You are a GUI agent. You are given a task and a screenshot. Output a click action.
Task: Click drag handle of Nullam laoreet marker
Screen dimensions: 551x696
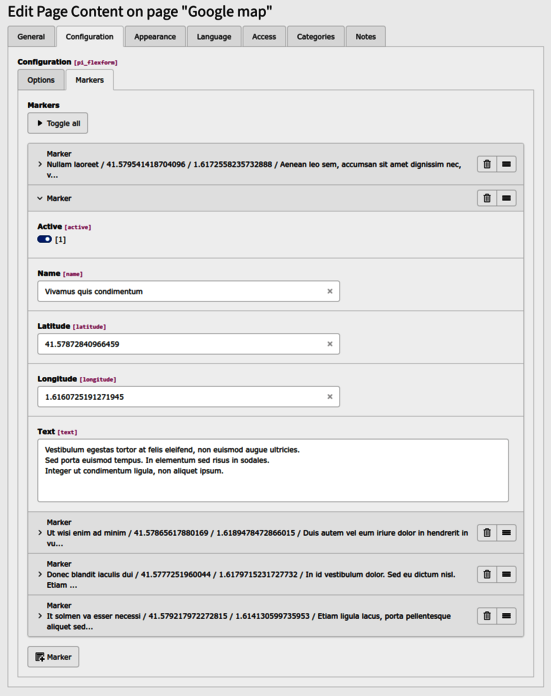click(506, 164)
